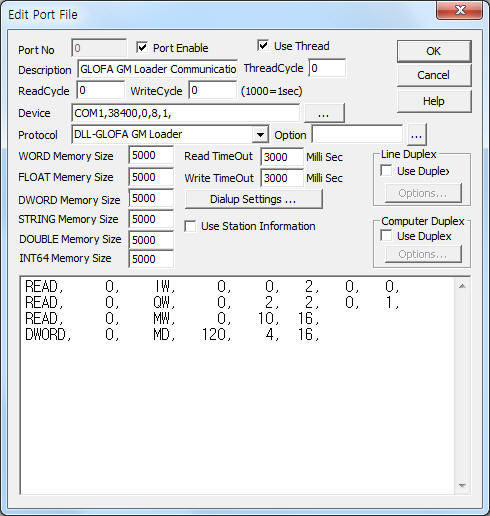Open Help for the port dialog
490x516 pixels.
tap(434, 101)
